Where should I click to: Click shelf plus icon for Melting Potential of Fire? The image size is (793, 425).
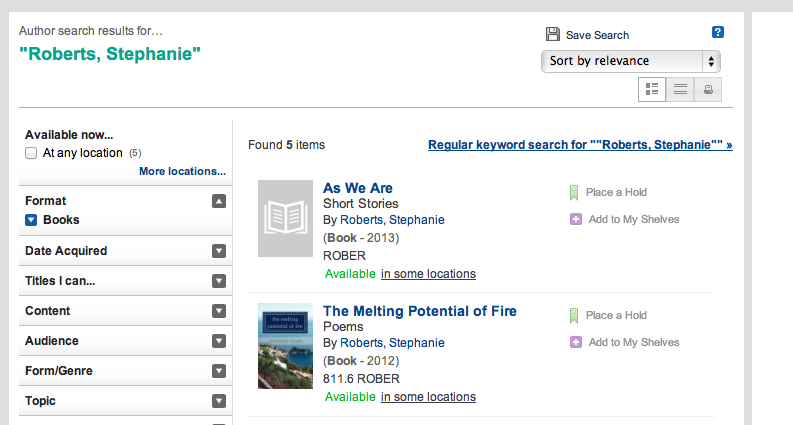pos(575,342)
